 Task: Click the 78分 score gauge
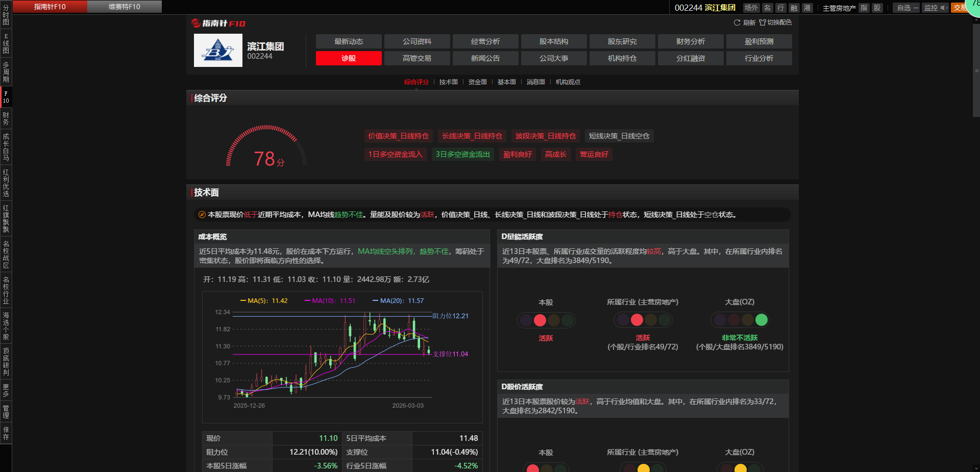point(266,146)
